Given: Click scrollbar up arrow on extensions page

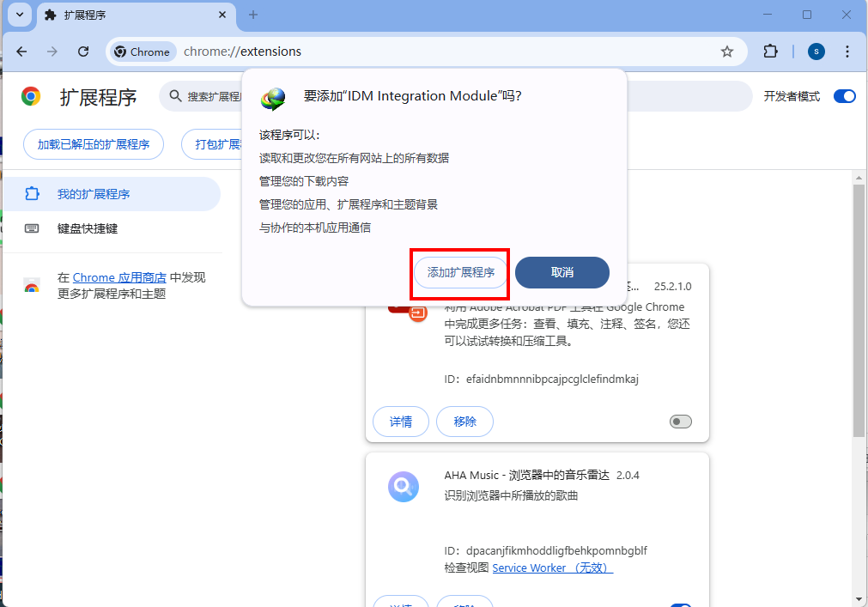Looking at the screenshot, I should tap(859, 178).
